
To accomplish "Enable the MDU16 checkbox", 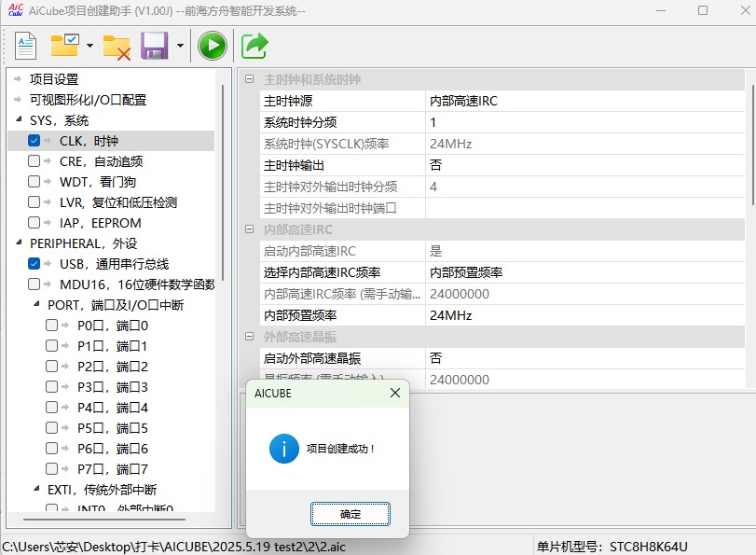I will point(34,284).
